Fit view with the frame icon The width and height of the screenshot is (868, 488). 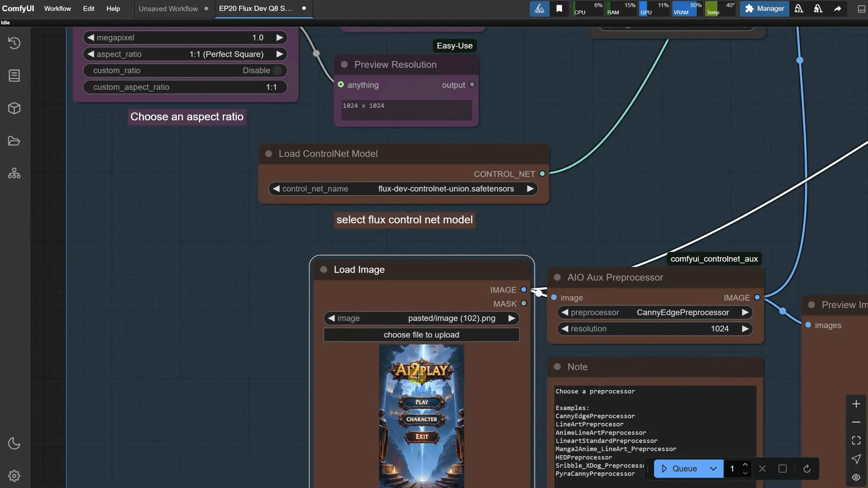point(856,441)
